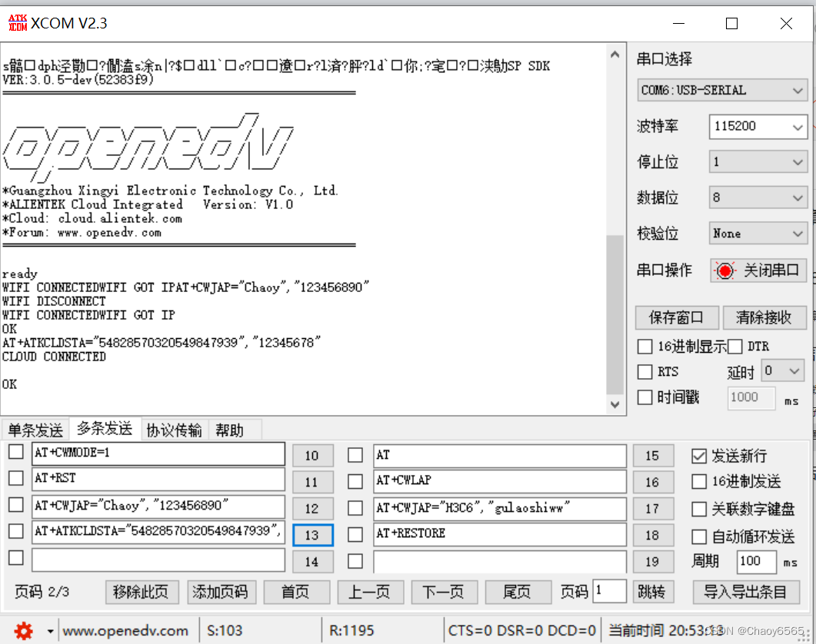This screenshot has width=816, height=644.
Task: Click the 添加页码 add page button
Action: (221, 592)
